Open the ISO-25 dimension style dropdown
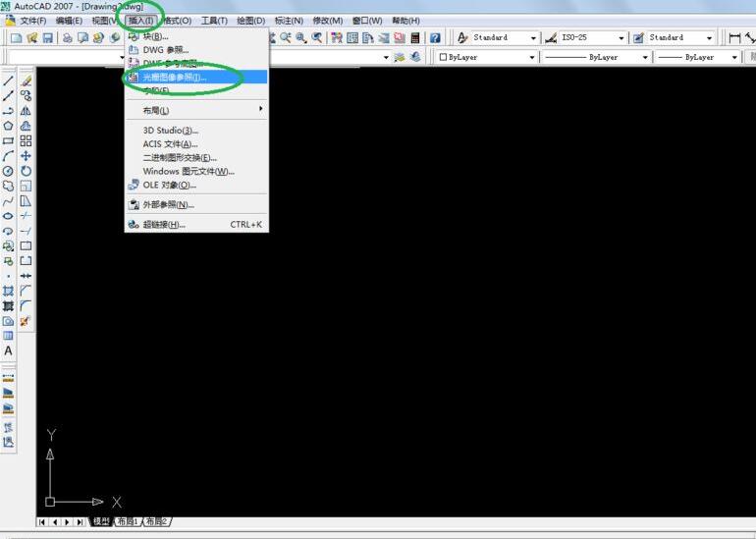 click(593, 37)
